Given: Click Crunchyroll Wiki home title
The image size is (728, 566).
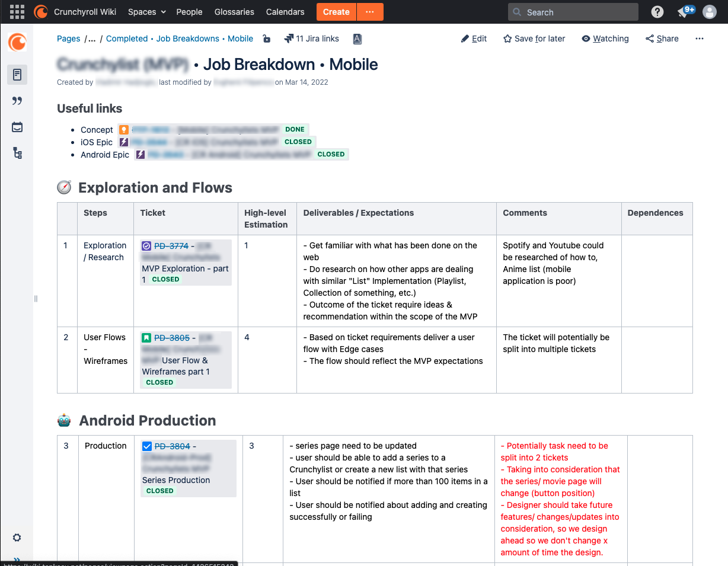Looking at the screenshot, I should pyautogui.click(x=85, y=12).
